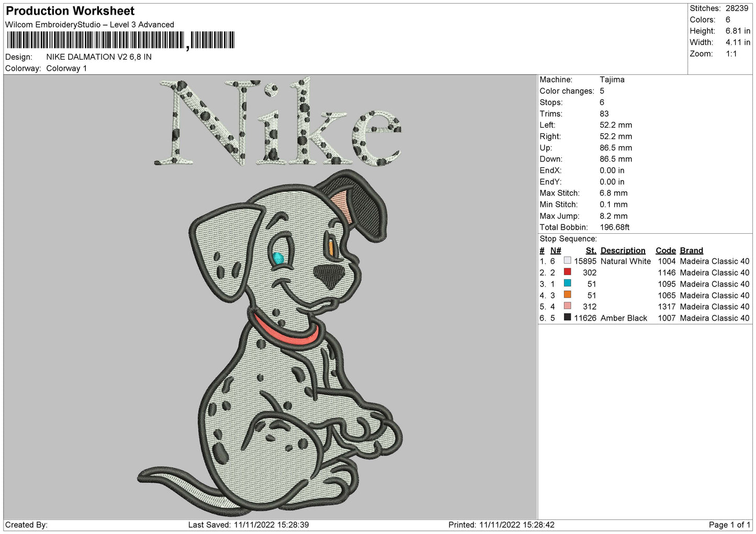Image resolution: width=756 pixels, height=534 pixels.
Task: Click 'Amber Black' description
Action: point(624,318)
